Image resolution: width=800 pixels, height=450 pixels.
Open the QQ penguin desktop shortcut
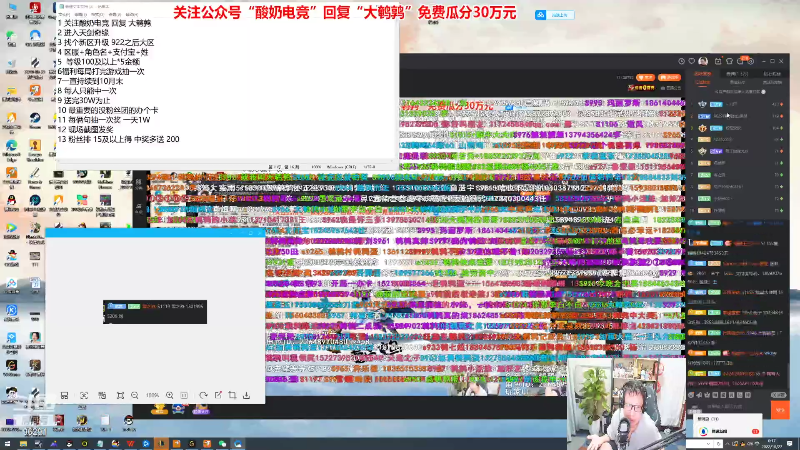[11, 203]
